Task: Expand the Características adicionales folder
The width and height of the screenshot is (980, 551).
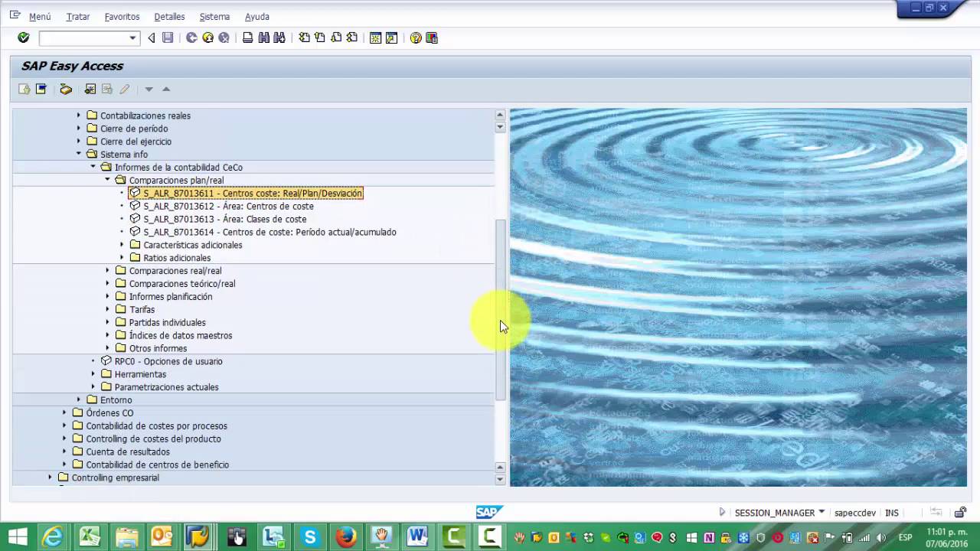Action: [x=122, y=245]
